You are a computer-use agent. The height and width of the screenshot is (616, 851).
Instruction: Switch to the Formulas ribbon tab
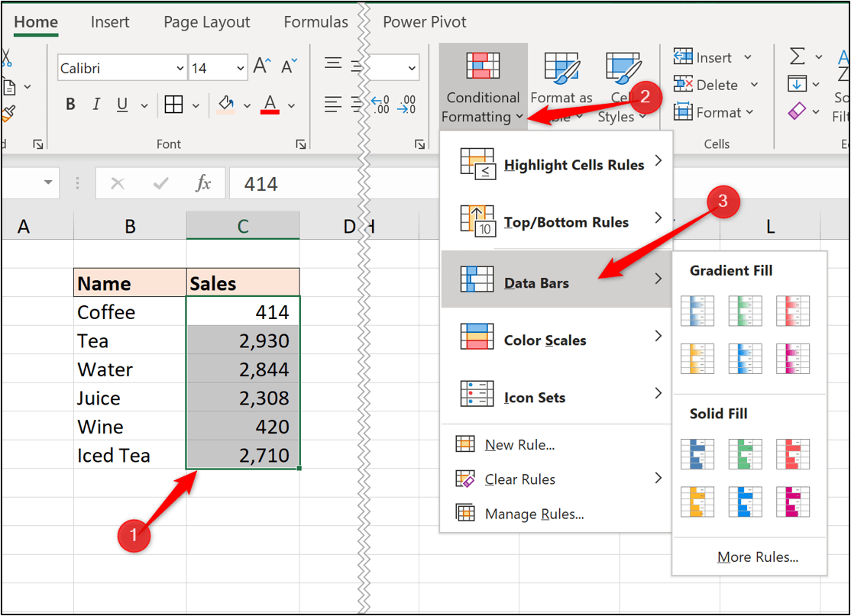point(315,22)
